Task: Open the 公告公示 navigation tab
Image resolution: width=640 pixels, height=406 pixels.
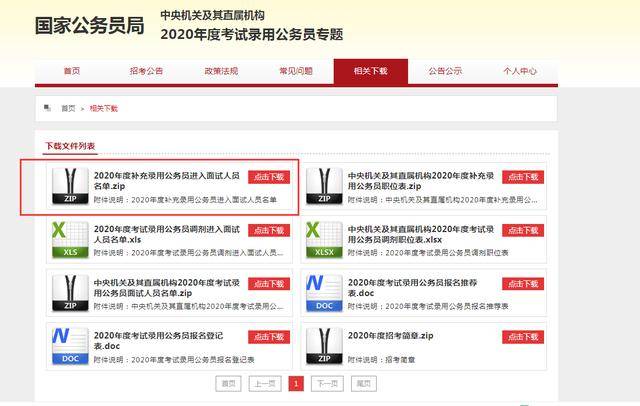Action: click(445, 71)
